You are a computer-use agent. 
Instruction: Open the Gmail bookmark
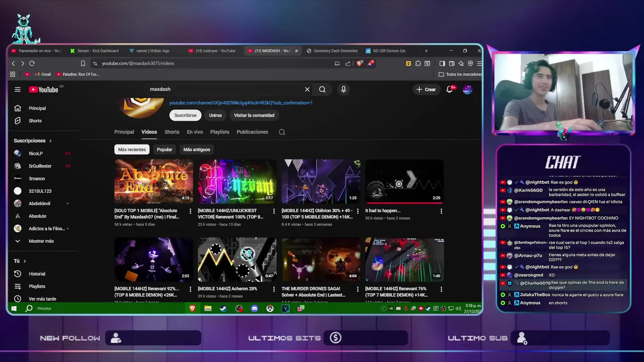coord(42,74)
